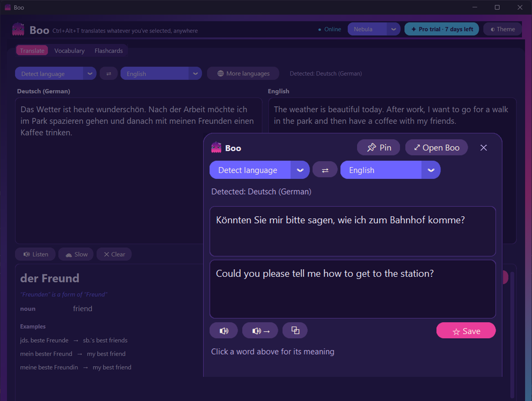Screen dimensions: 532x401
Task: Minimize the Boo window
Action: 474,7
